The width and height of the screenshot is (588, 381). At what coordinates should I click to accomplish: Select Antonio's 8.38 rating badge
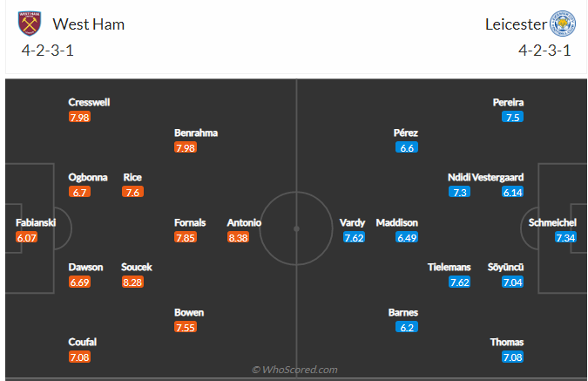238,236
